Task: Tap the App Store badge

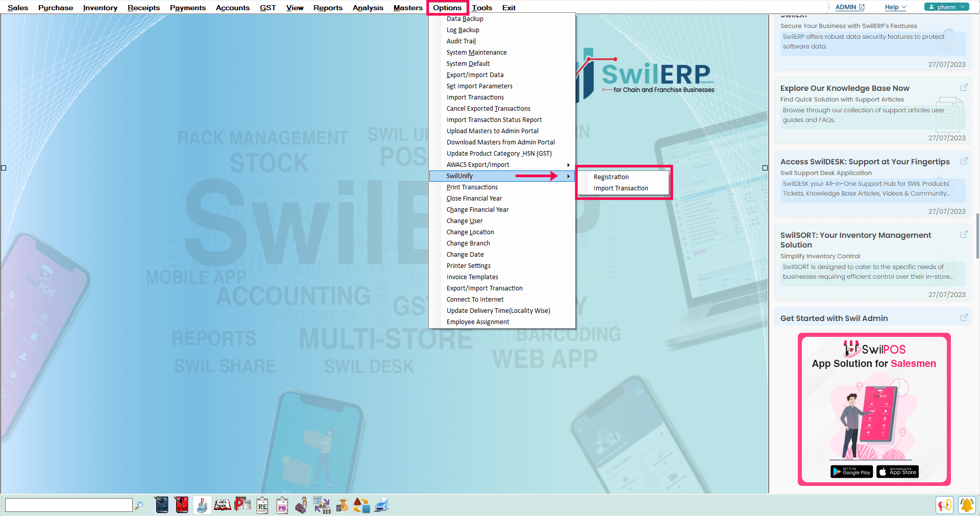Action: (x=897, y=472)
